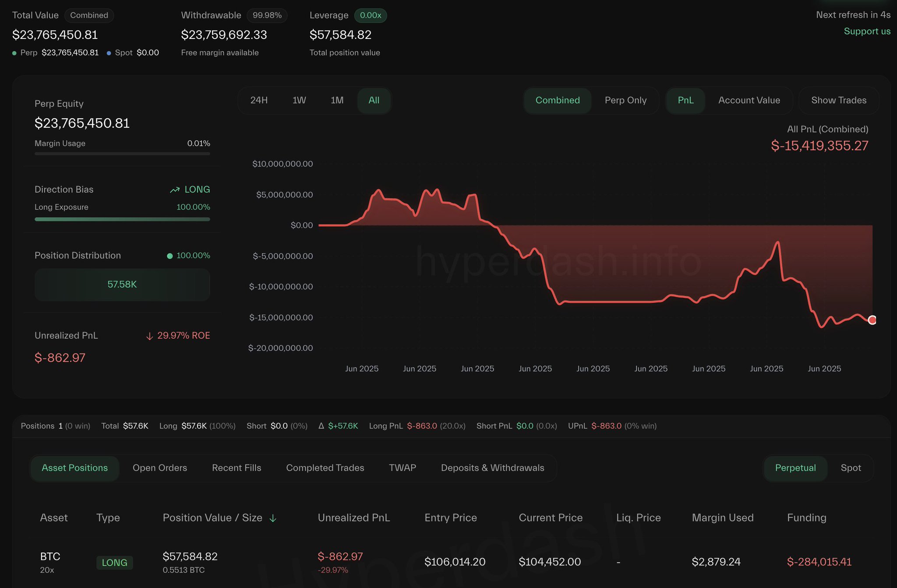The width and height of the screenshot is (897, 588).
Task: Select the 1M time range
Action: click(x=337, y=100)
